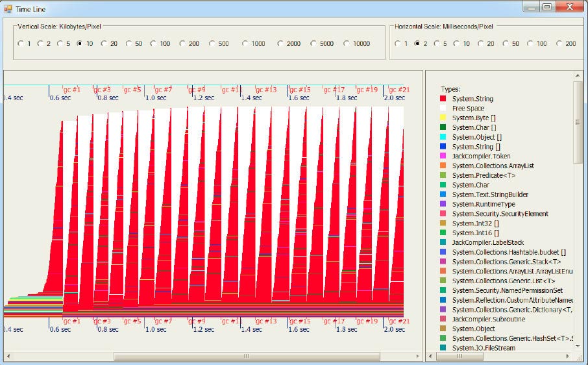
Task: Click the red System.String legend swatch
Action: pyautogui.click(x=443, y=99)
